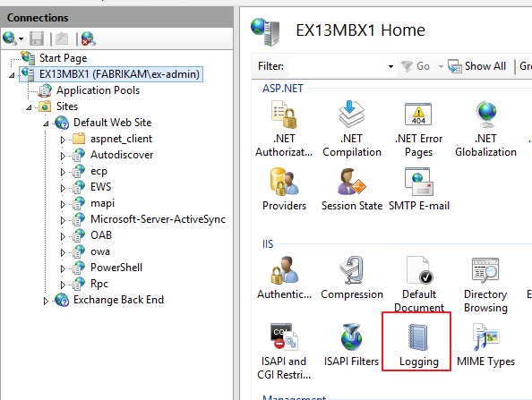Expand the PowerShell application node
Screen dimensions: 532x400
[63, 268]
